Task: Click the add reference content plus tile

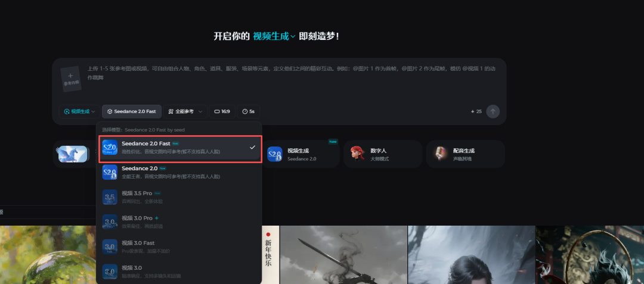Action: (x=70, y=79)
